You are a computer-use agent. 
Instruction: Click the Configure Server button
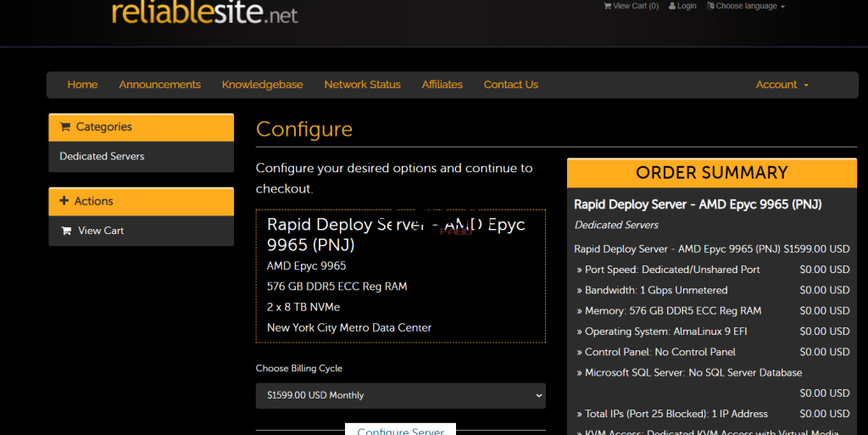400,430
